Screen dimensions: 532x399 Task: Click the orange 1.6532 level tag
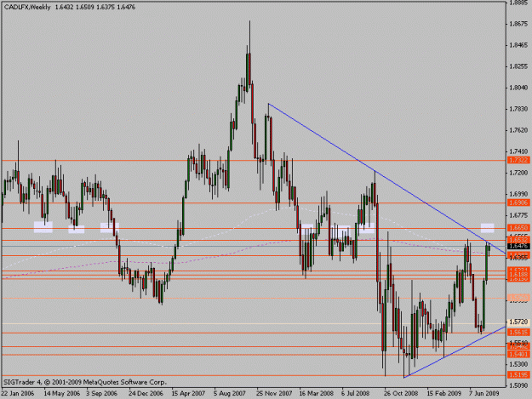click(518, 240)
